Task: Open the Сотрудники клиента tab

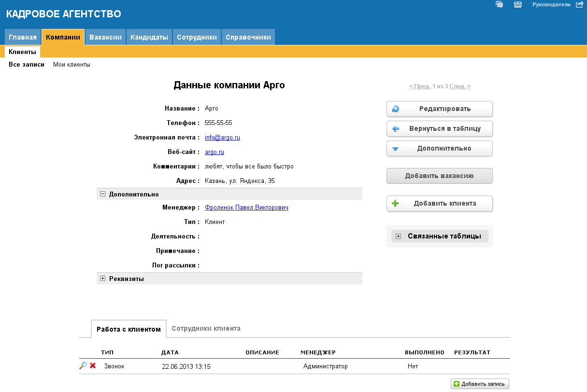Action: click(206, 328)
